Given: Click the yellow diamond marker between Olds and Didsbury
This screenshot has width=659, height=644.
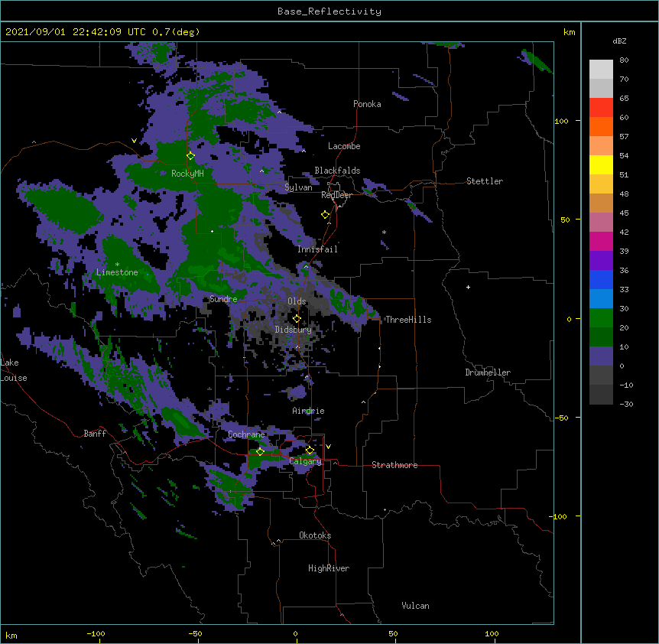Looking at the screenshot, I should tap(297, 318).
